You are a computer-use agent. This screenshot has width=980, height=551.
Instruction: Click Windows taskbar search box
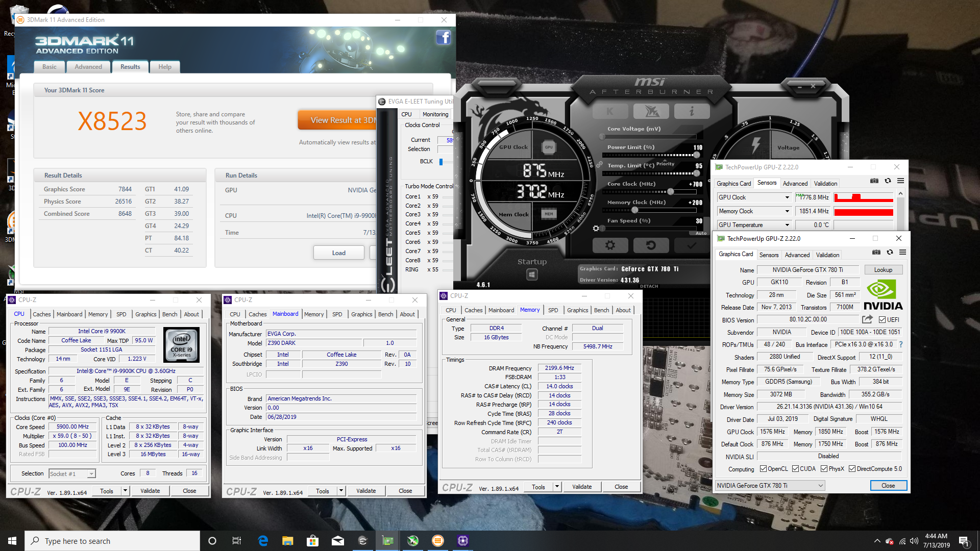click(x=112, y=541)
